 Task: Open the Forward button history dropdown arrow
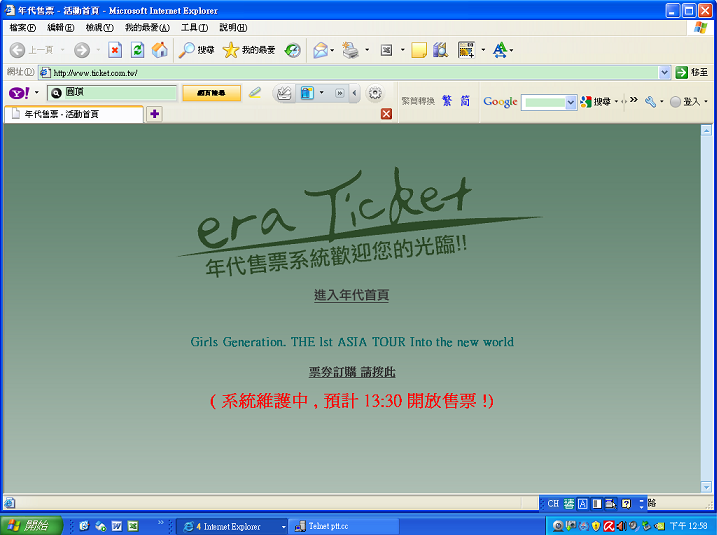[98, 50]
